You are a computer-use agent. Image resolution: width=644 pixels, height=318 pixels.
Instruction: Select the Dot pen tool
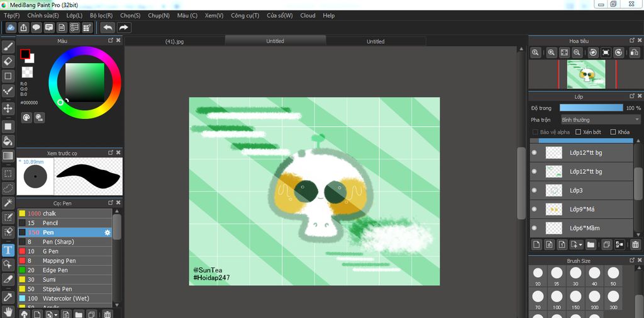pyautogui.click(x=8, y=91)
